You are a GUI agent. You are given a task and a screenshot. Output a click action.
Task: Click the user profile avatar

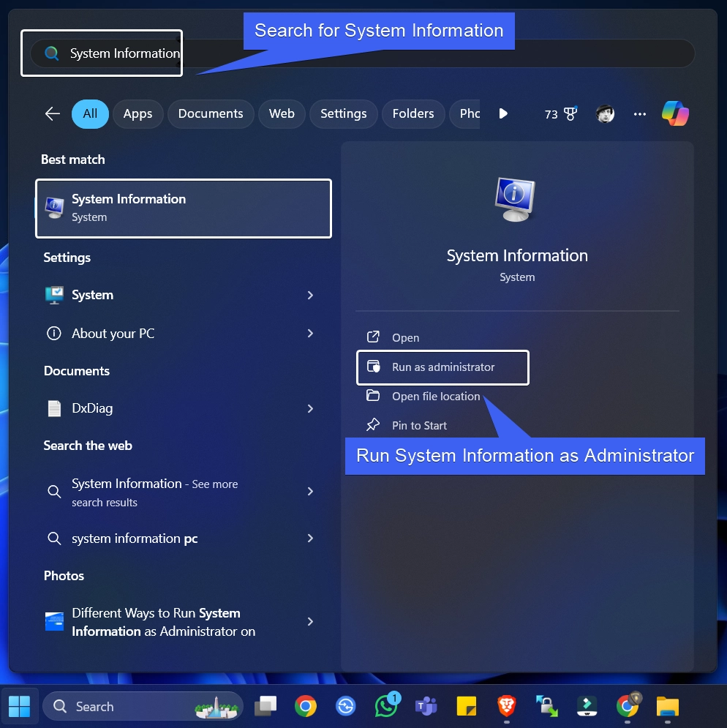605,113
